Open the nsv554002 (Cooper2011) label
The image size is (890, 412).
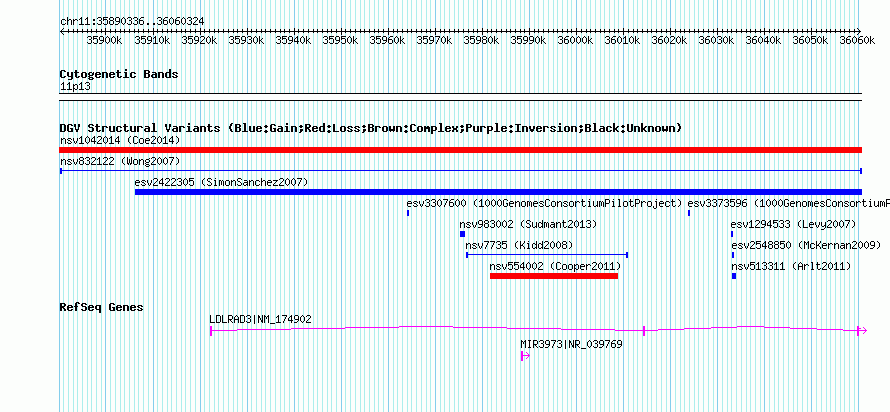555,266
